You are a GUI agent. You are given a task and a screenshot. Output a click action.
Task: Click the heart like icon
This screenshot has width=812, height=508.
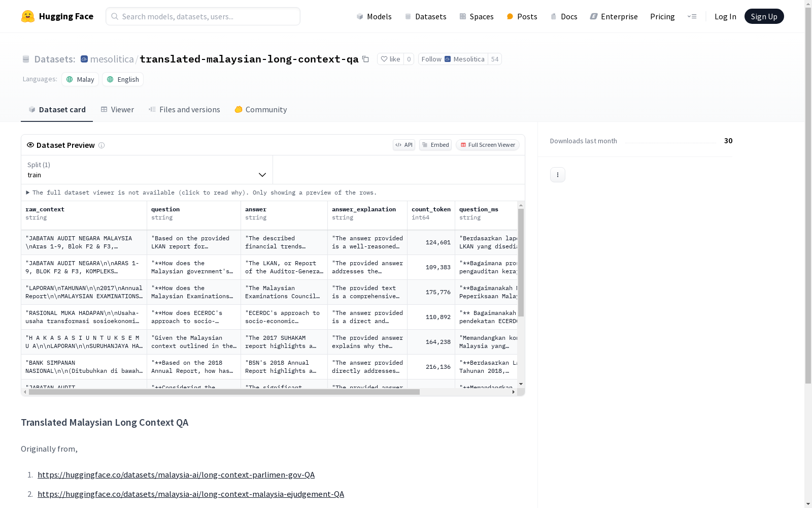click(x=384, y=59)
